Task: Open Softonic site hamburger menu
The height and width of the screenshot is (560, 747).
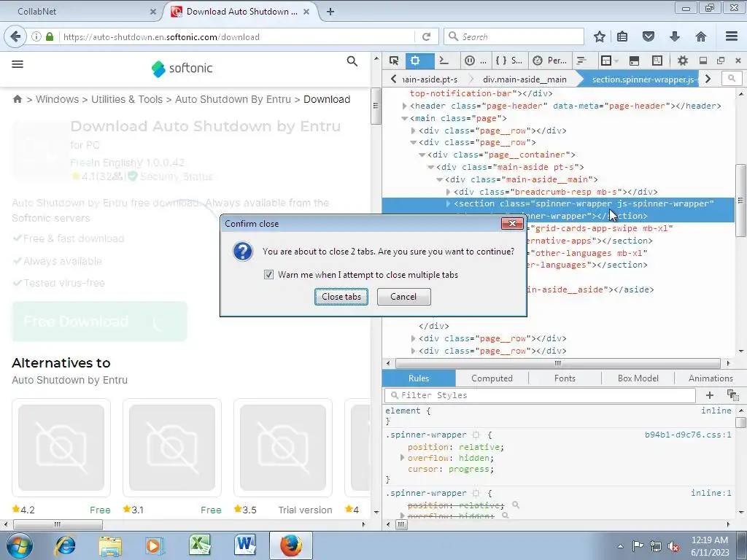Action: coord(18,64)
